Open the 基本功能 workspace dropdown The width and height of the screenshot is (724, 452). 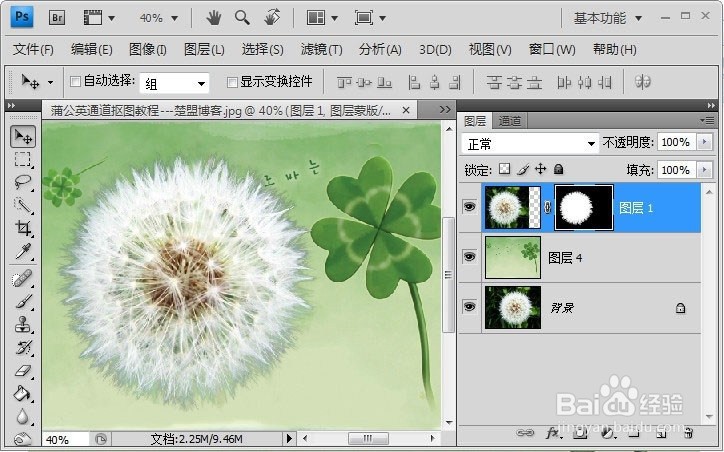tap(608, 18)
